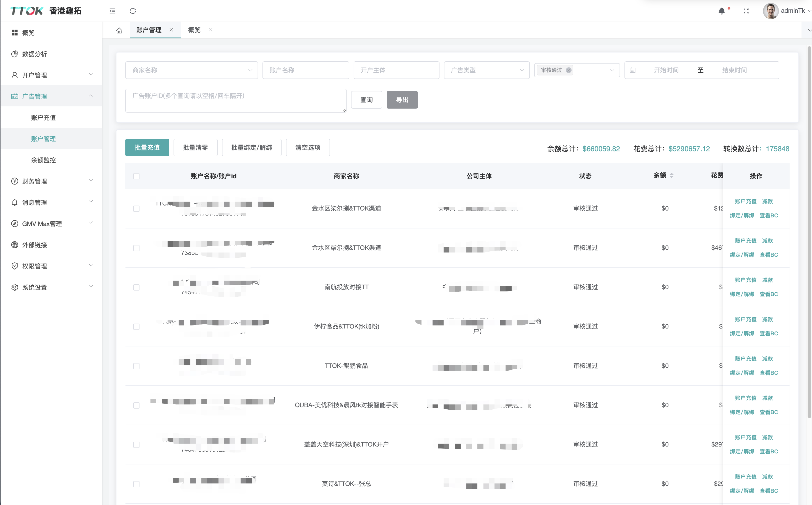812x505 pixels.
Task: Check the 南航投放对接TT row checkbox
Action: (136, 287)
